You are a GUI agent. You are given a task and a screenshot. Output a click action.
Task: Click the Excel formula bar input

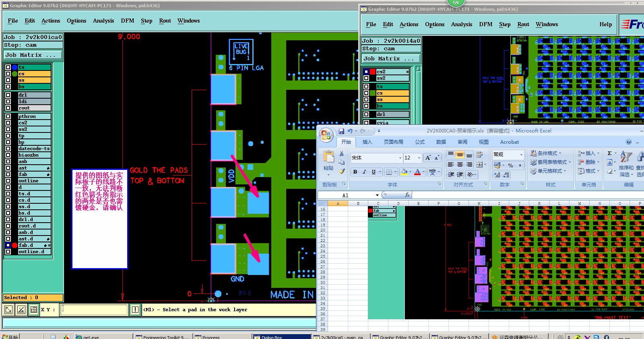528,195
